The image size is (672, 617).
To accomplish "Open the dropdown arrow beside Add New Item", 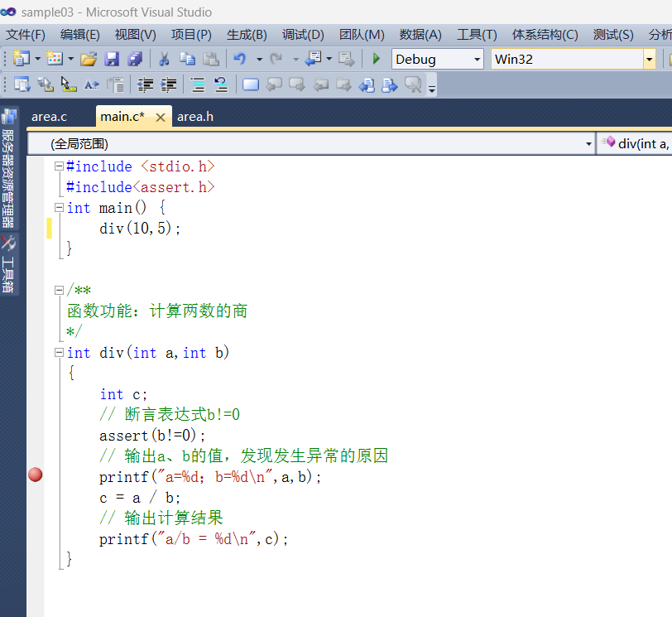I will (x=71, y=59).
